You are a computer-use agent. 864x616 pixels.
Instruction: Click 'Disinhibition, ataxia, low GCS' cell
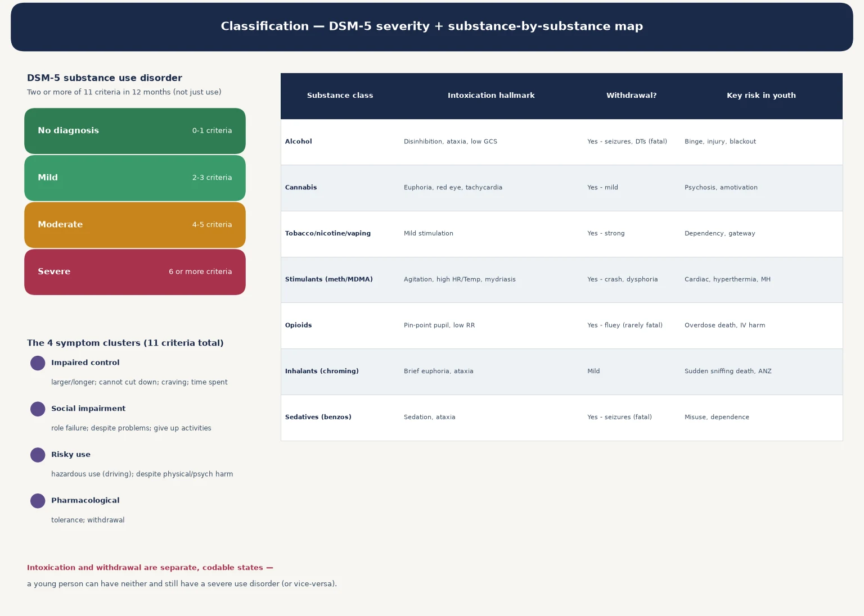pyautogui.click(x=451, y=142)
